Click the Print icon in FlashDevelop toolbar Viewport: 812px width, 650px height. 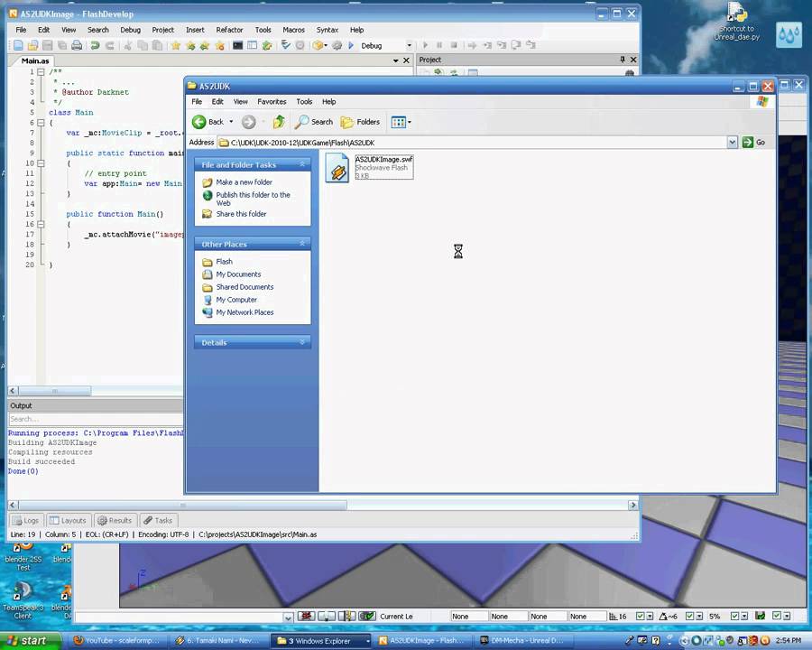pos(76,46)
